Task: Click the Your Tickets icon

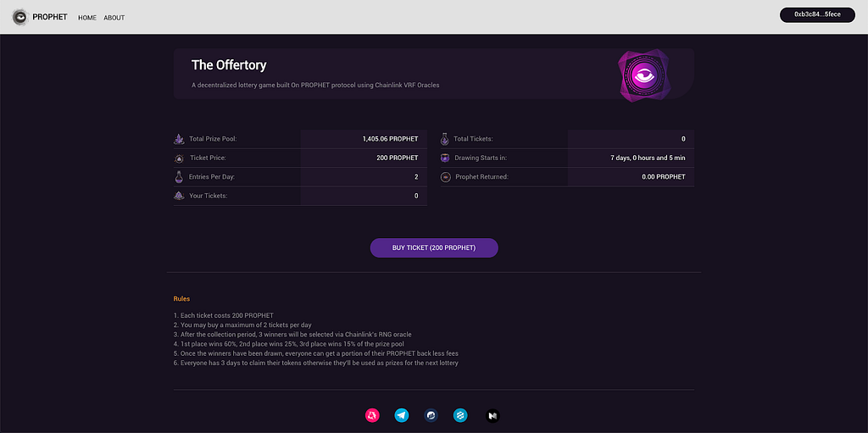Action: pyautogui.click(x=179, y=196)
